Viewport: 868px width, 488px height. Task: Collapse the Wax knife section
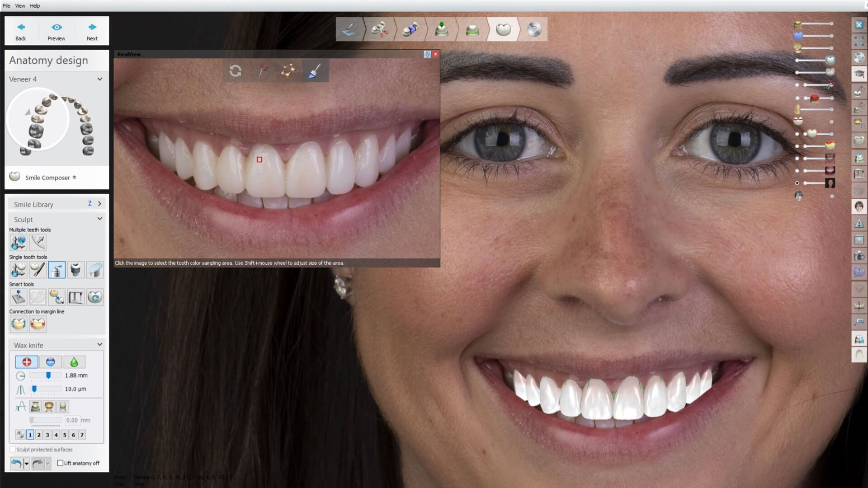coord(100,344)
